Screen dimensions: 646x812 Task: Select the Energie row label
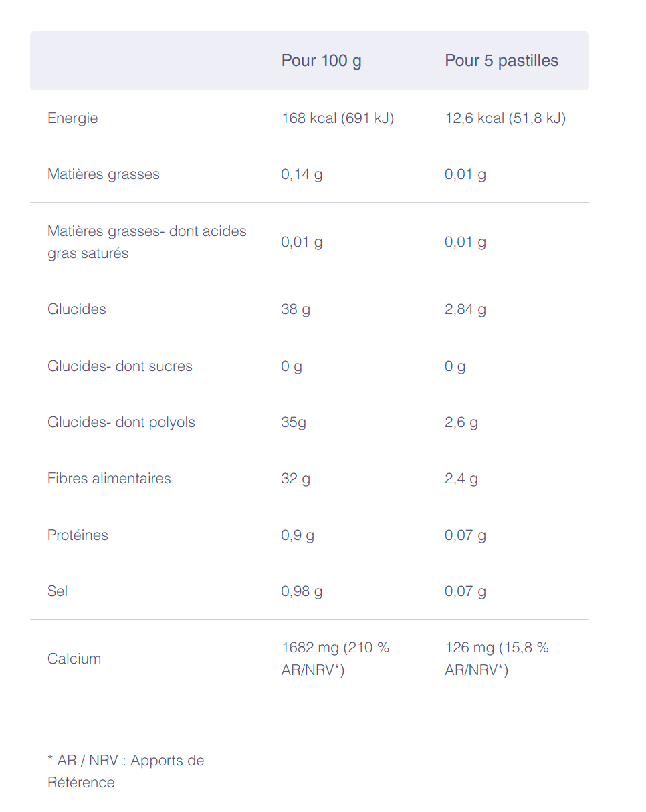pos(72,118)
